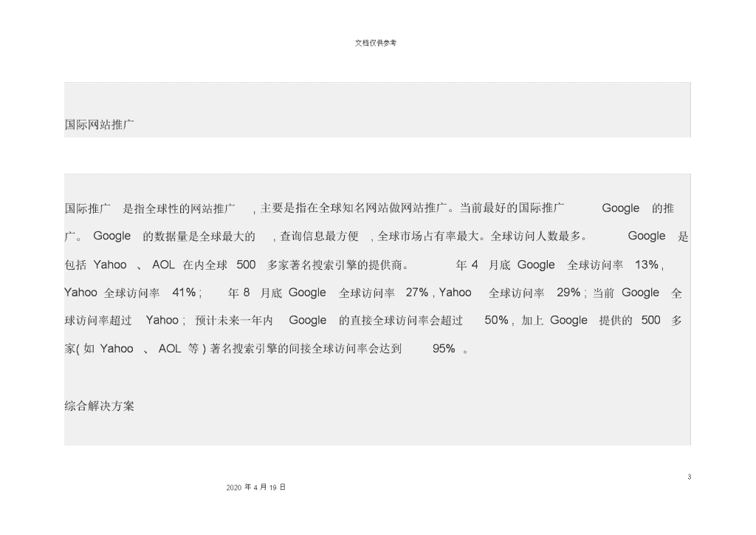Click the phrase "的直接全球访问率会超过"
This screenshot has width=756, height=535.
[x=401, y=320]
